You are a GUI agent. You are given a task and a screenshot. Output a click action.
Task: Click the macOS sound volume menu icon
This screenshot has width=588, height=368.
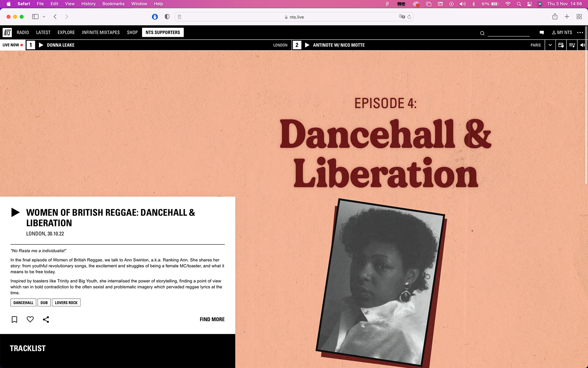462,4
